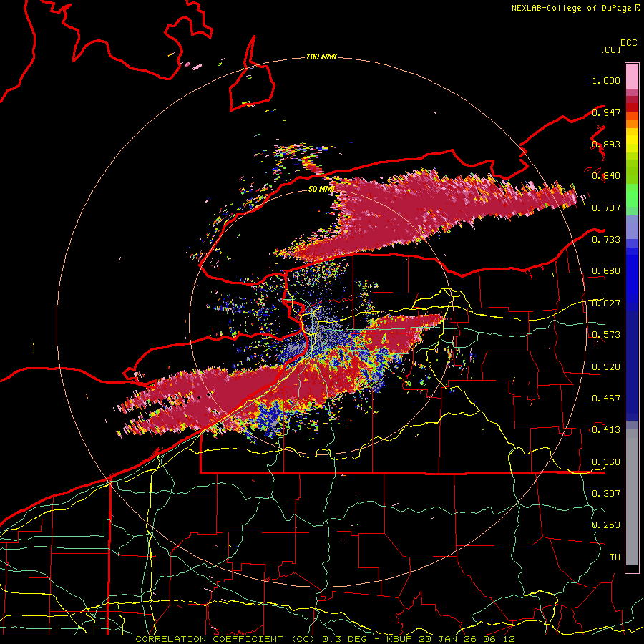Click the 0.680 value on the color scale
Screen dimensions: 644x644
tap(606, 271)
